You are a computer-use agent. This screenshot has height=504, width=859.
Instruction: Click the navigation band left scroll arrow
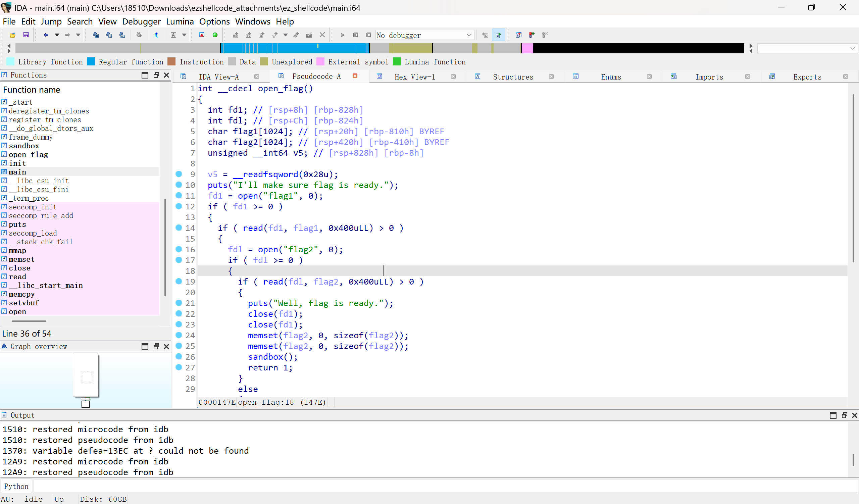click(x=9, y=46)
